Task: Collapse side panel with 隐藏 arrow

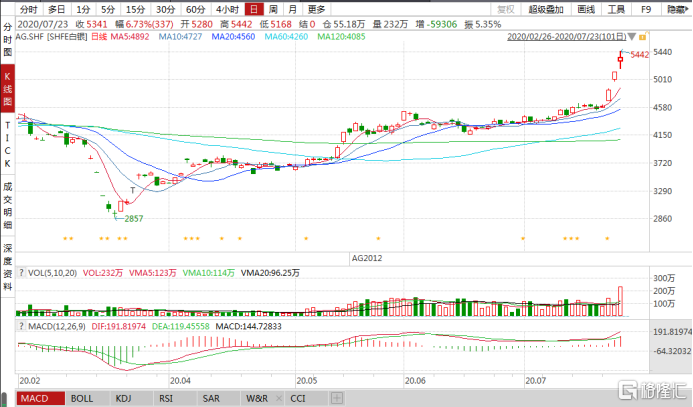Action: point(678,9)
